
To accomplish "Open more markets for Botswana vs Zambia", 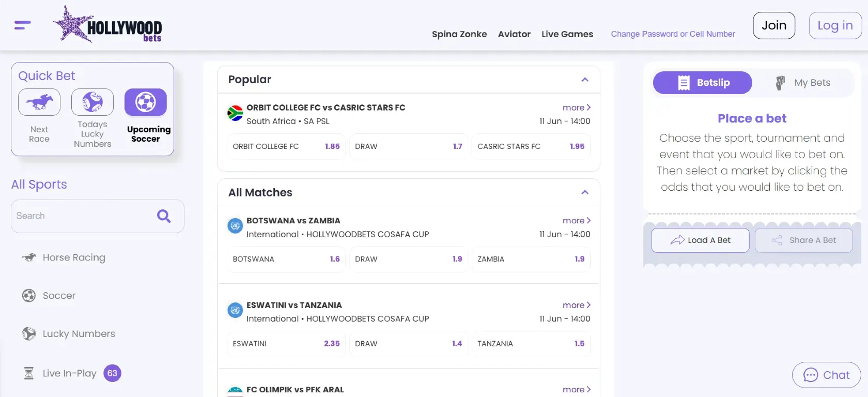I will (x=577, y=221).
